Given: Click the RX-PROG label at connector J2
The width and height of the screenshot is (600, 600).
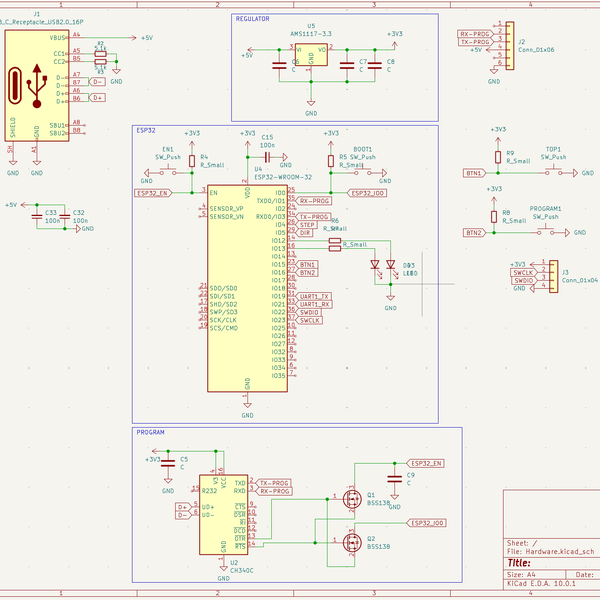Looking at the screenshot, I should pyautogui.click(x=474, y=34).
